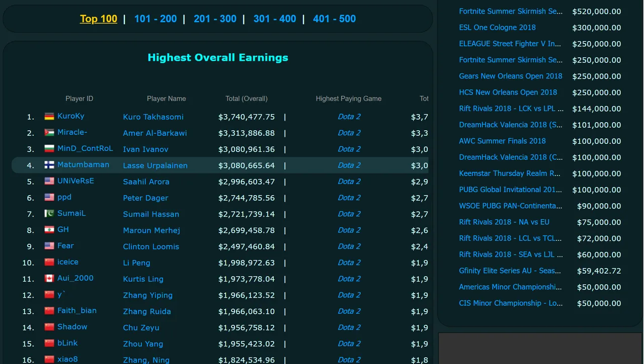Click Highest Paying Game column header
This screenshot has width=644, height=364.
[349, 99]
